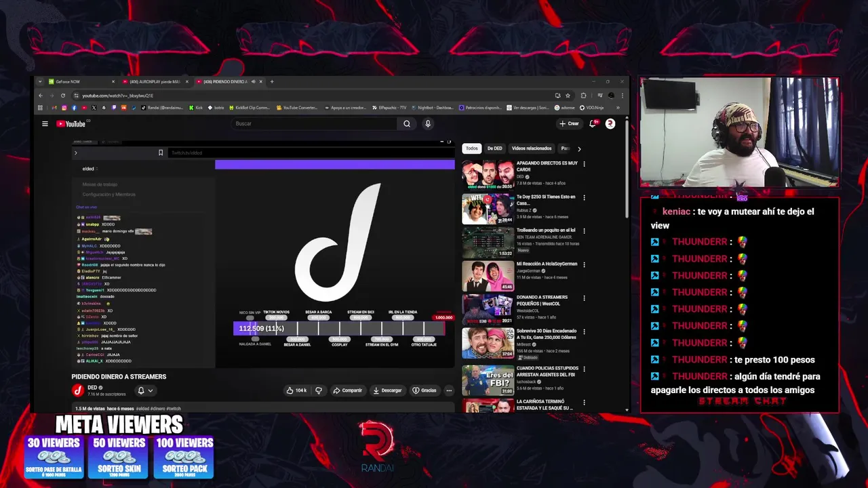Screen dimensions: 868x488
Task: Open options menu for Trolleando un poquito video
Action: pos(584,231)
